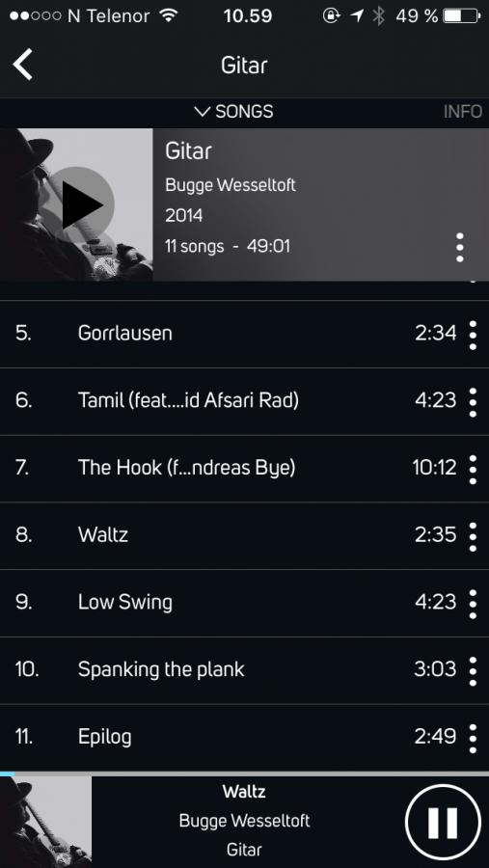
Task: Play the Gitar album from cover art
Action: [x=81, y=205]
